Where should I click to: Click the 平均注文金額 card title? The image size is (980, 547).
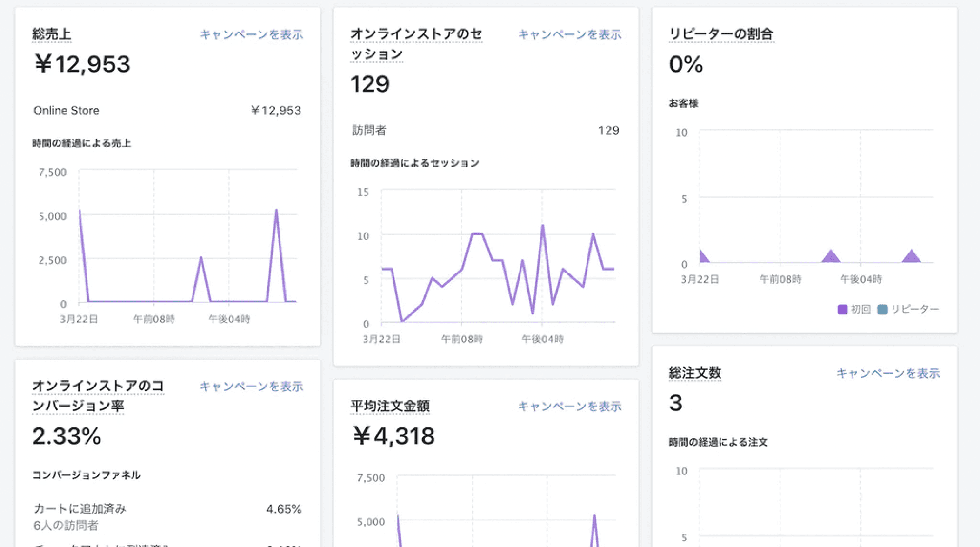(390, 406)
